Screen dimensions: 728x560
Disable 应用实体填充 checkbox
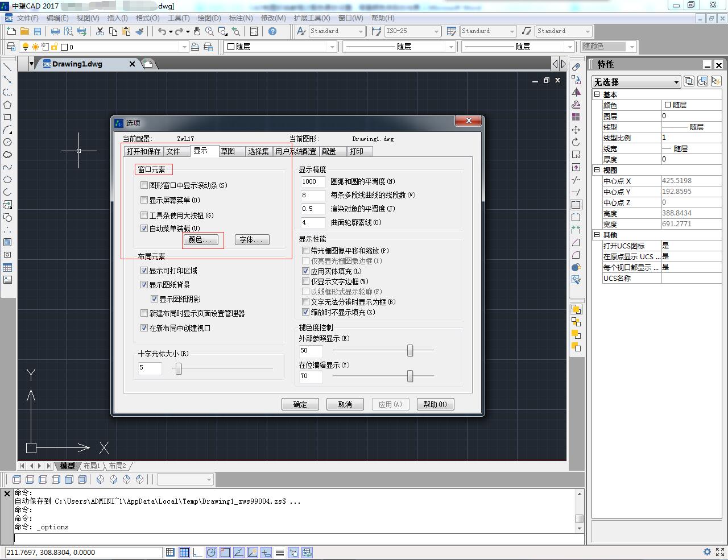pos(306,271)
